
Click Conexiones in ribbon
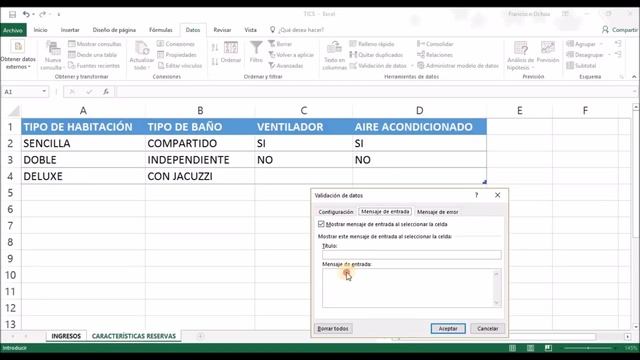(176, 44)
